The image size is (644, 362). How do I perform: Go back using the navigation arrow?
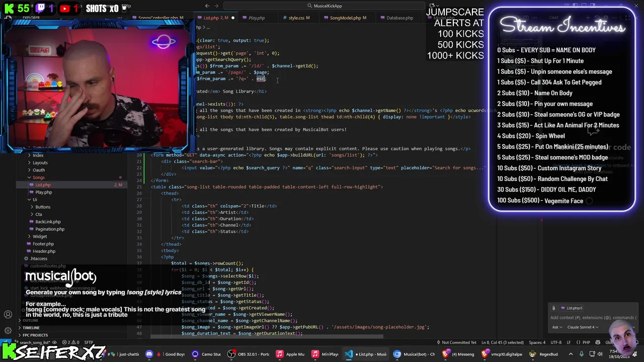coord(207,6)
